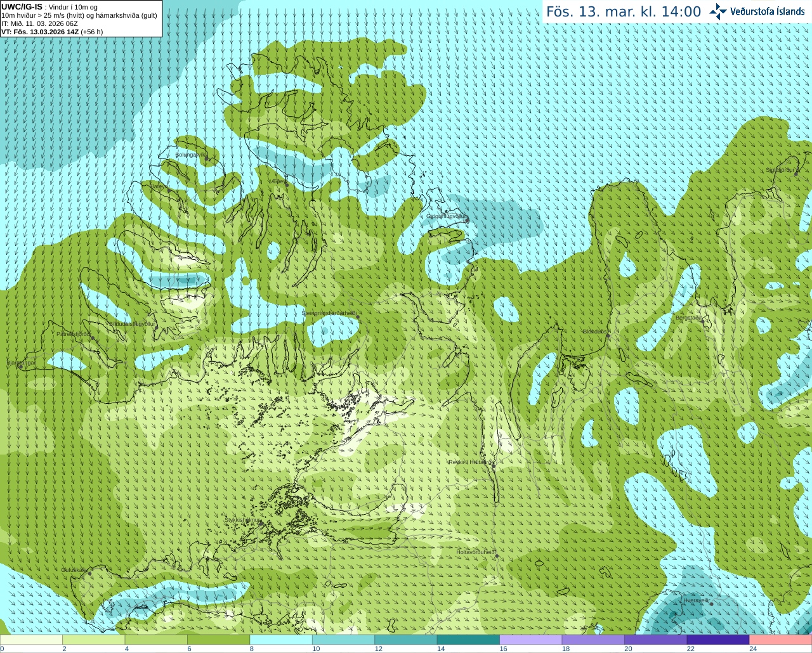Select the Gufuskálar station dot
The image size is (812, 653).
pos(89,574)
